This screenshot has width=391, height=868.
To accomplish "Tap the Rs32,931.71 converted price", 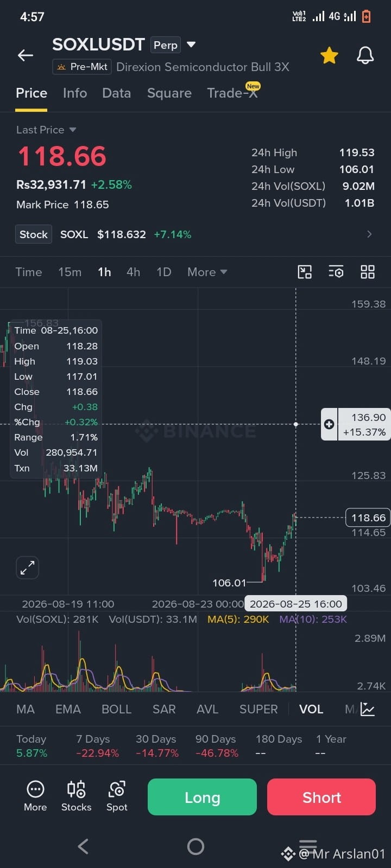I will click(x=51, y=184).
